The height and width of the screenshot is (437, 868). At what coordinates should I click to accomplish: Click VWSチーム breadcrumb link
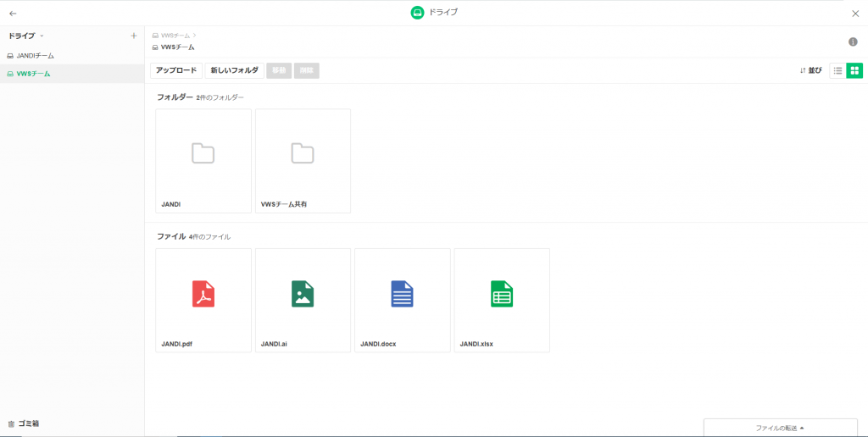175,36
